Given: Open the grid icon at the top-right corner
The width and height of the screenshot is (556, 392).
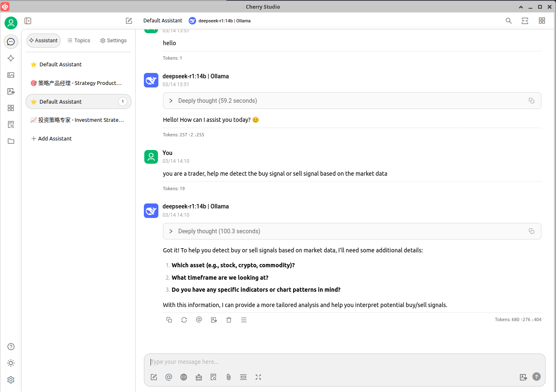Looking at the screenshot, I should point(542,21).
